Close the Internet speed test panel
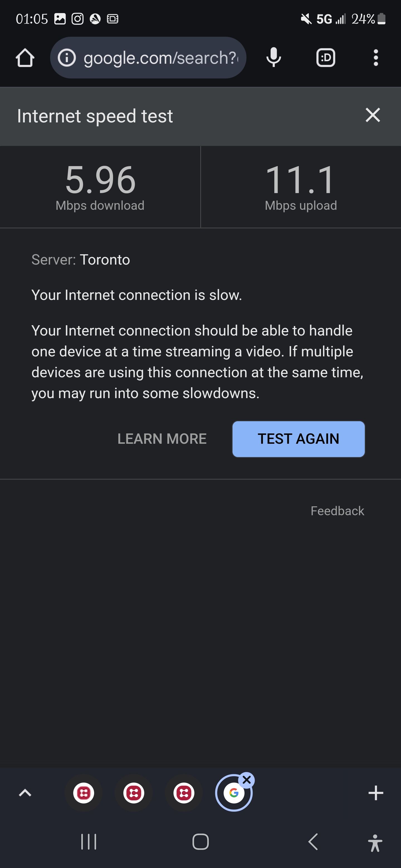 [373, 115]
